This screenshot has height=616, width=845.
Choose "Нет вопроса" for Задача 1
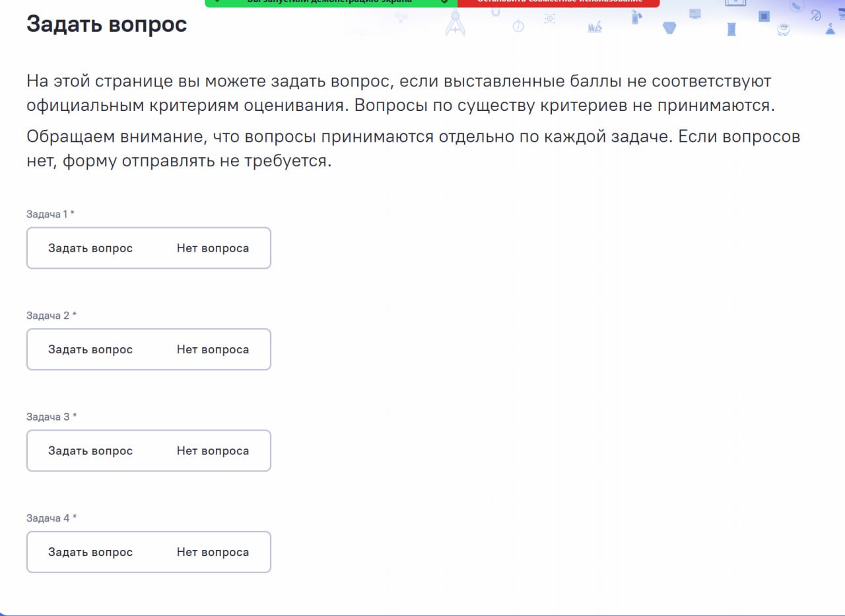pyautogui.click(x=213, y=248)
